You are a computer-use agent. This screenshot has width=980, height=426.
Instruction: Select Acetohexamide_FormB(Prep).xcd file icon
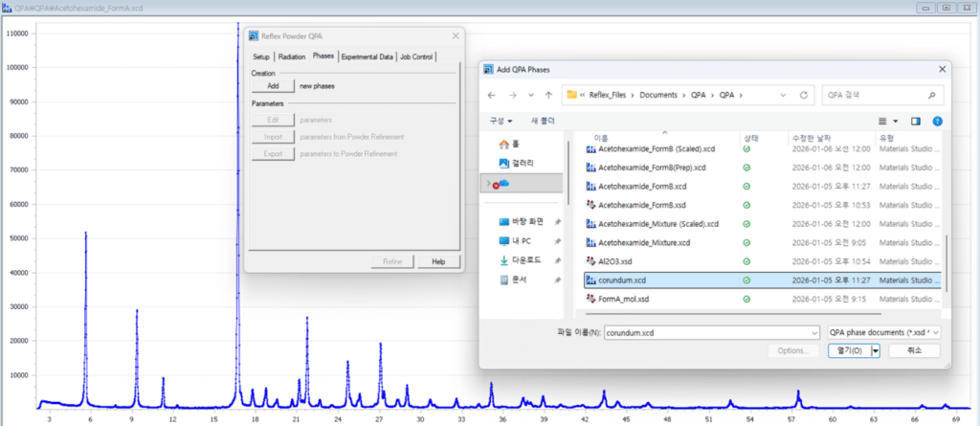(x=590, y=168)
